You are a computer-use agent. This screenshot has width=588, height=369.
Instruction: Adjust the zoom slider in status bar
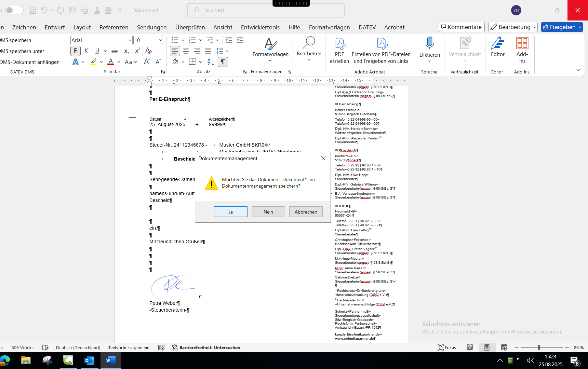point(539,347)
